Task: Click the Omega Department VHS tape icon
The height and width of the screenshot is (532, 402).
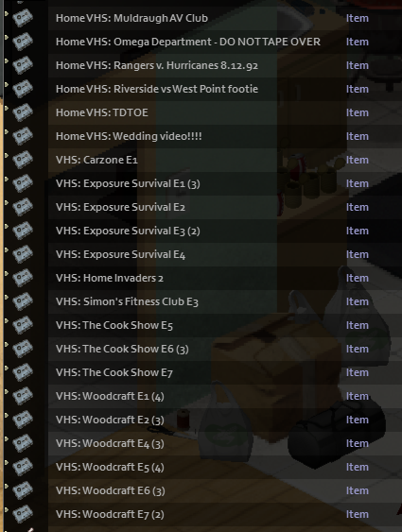Action: coord(23,42)
